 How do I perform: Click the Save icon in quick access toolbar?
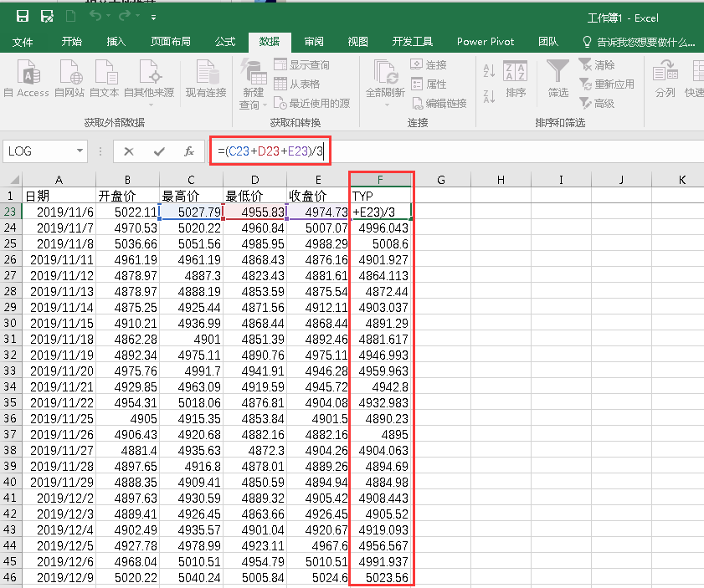(x=21, y=16)
